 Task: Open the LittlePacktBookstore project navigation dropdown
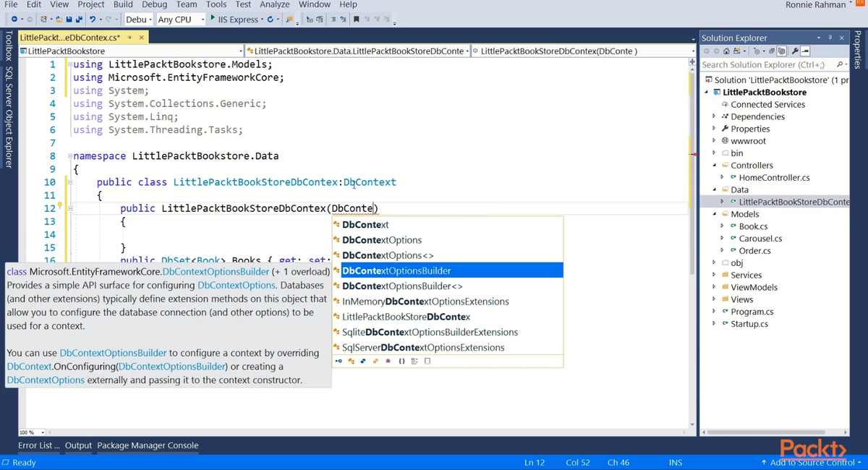[x=132, y=51]
